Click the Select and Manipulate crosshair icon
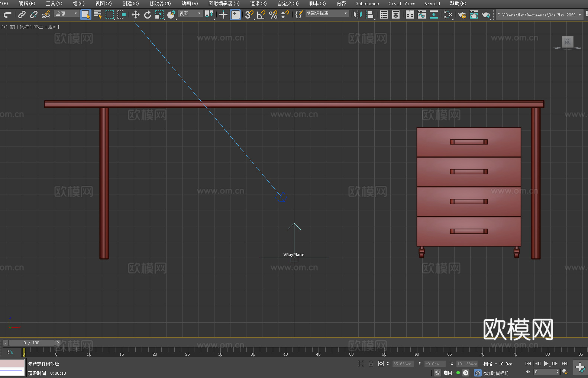The image size is (588, 378). point(223,14)
